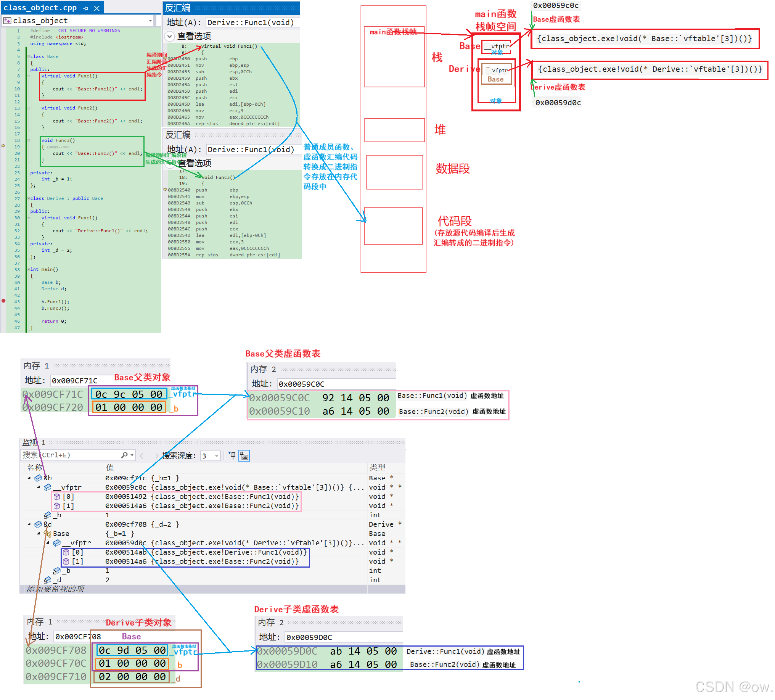
Task: Collapse the &b watch tree node
Action: (29, 478)
